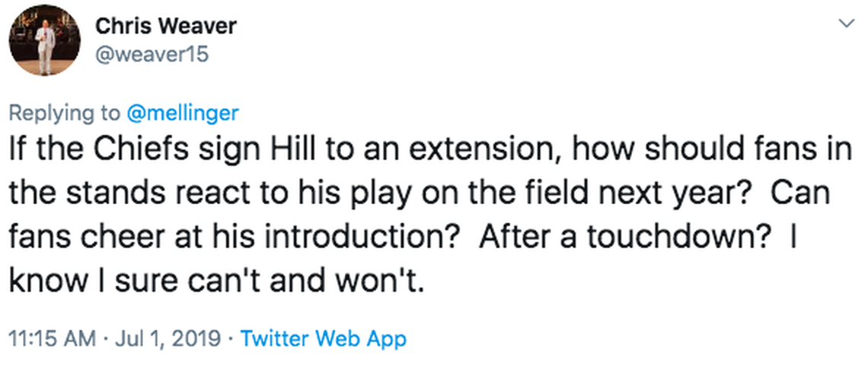
Task: Click the 'Replying to' label text
Action: 64,113
